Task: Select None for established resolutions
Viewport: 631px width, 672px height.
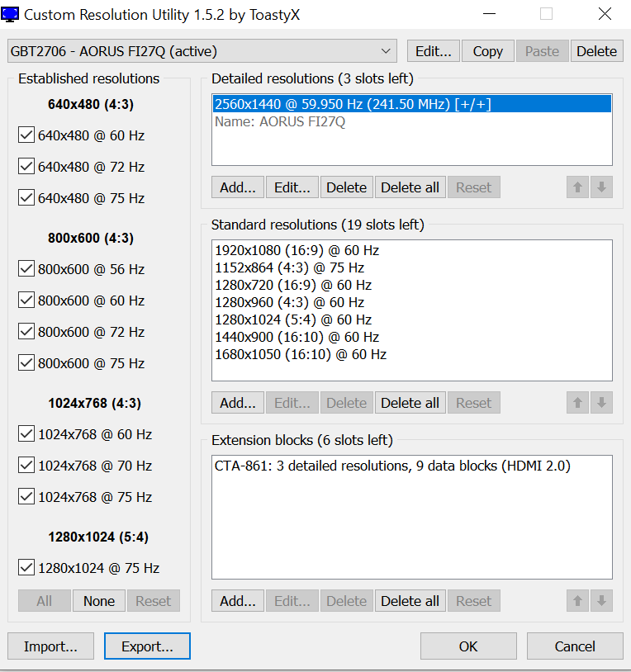Action: tap(99, 601)
